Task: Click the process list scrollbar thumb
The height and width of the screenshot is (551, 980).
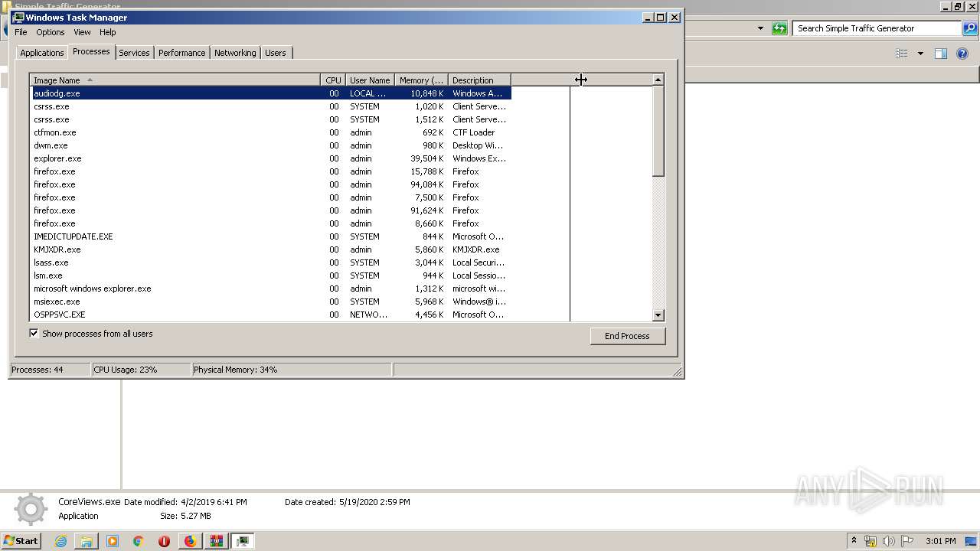Action: 658,132
